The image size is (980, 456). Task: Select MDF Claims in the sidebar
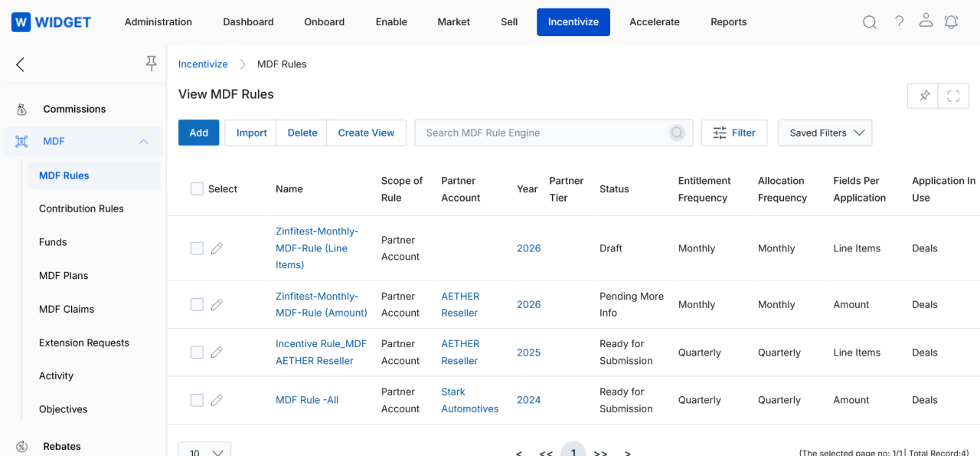click(x=67, y=310)
